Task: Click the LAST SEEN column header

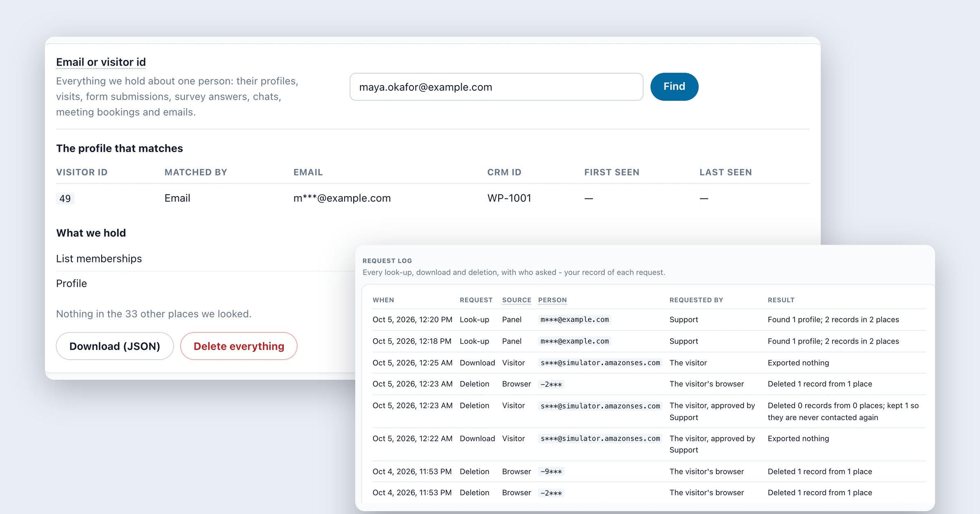Action: tap(726, 172)
